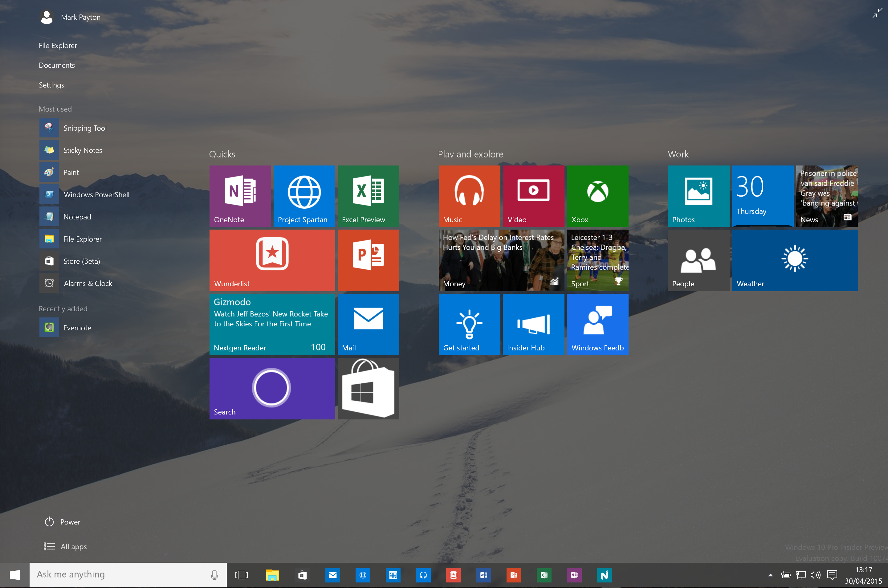Expand the All apps list
This screenshot has height=588, width=888.
point(65,546)
